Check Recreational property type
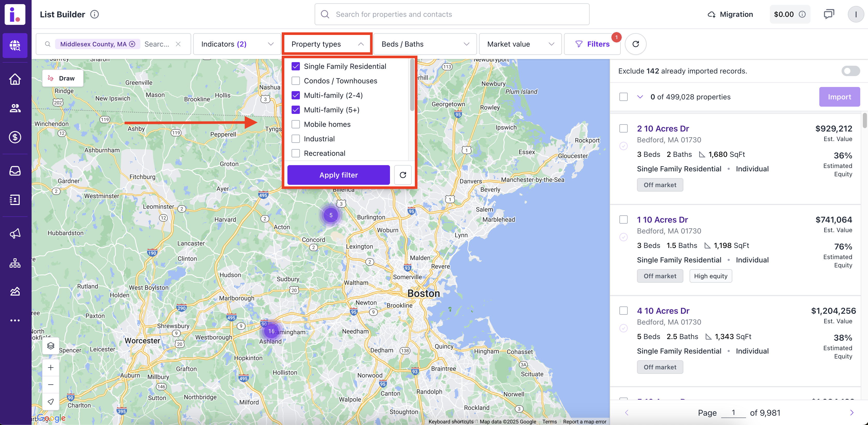The height and width of the screenshot is (425, 868). 295,153
